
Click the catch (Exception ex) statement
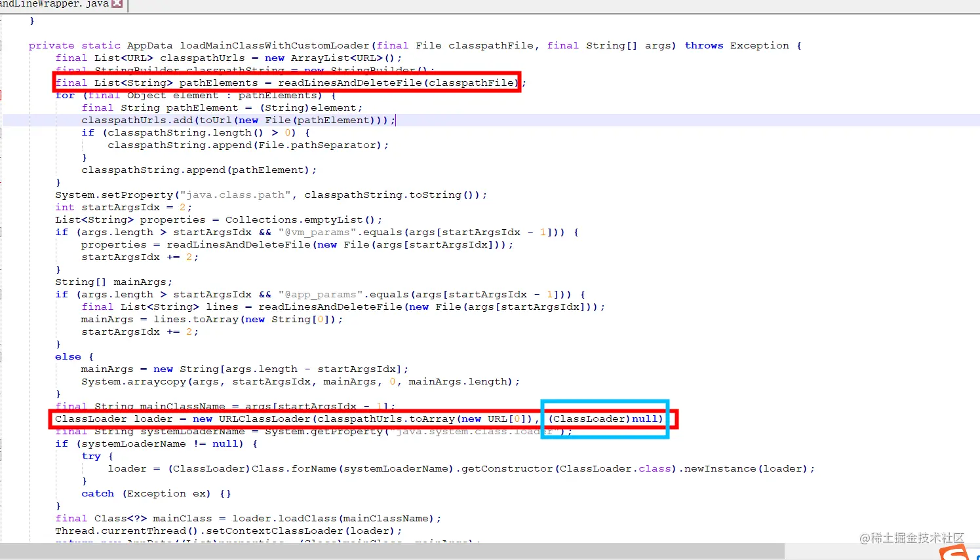click(151, 493)
